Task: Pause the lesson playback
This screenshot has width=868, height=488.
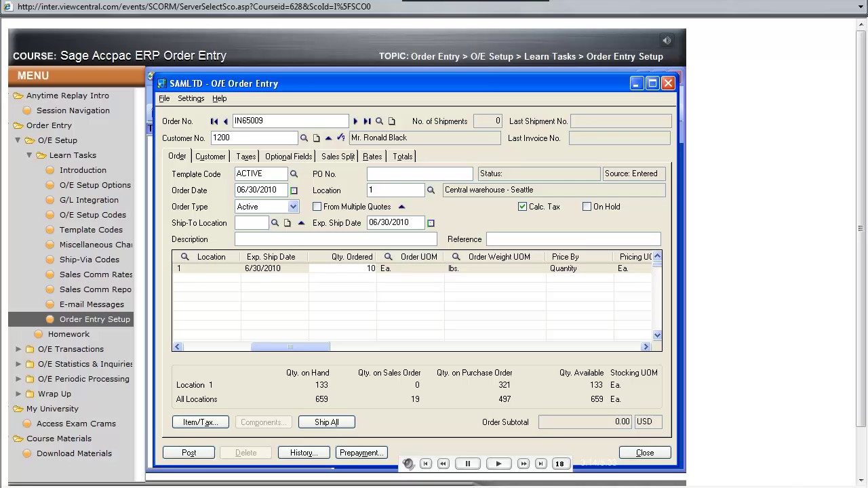Action: tap(468, 464)
